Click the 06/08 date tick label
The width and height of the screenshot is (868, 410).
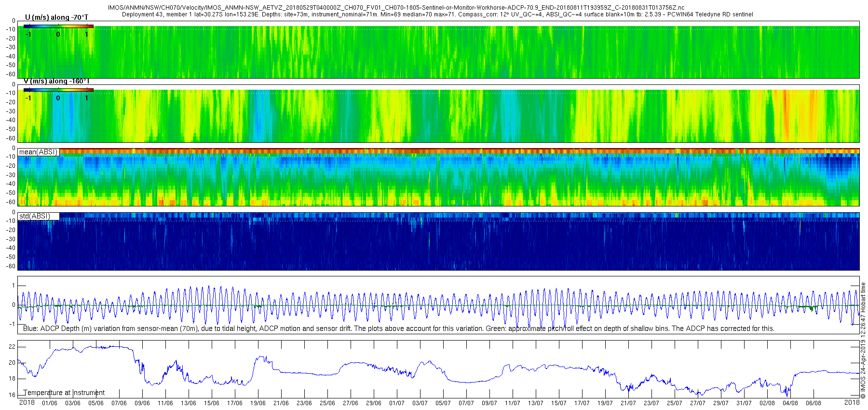tap(814, 403)
